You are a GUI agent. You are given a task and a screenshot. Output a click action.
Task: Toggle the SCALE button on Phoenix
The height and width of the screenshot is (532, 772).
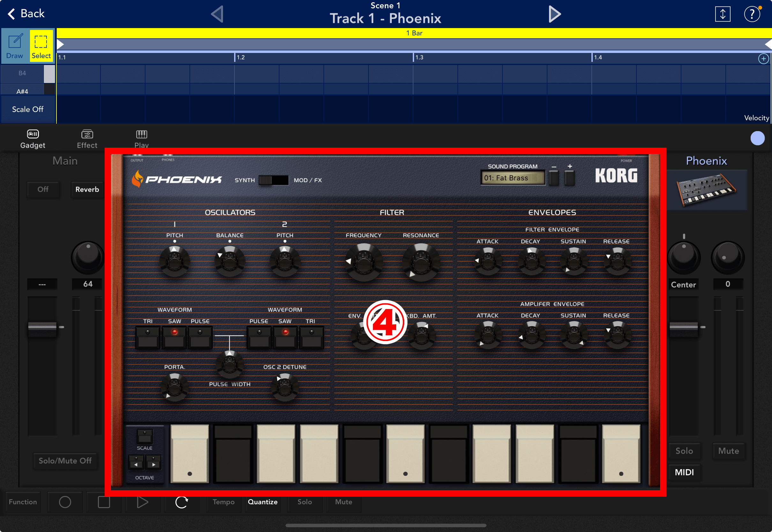click(x=145, y=436)
